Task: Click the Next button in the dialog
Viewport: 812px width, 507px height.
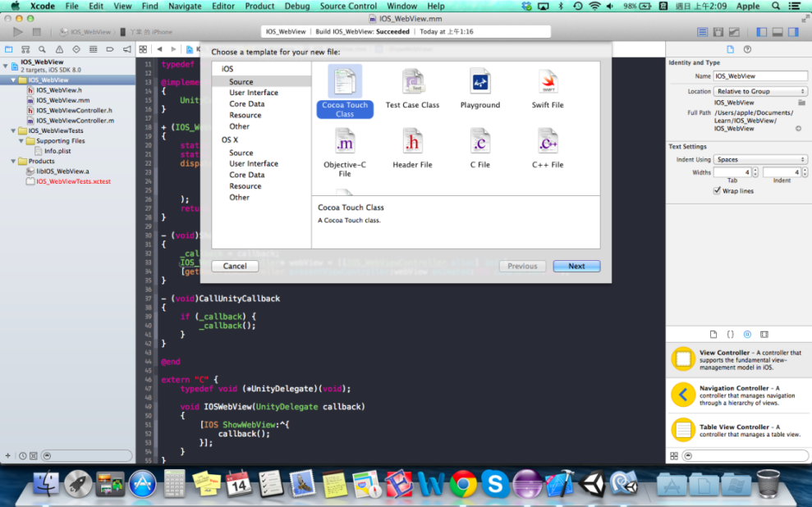Action: coord(576,265)
